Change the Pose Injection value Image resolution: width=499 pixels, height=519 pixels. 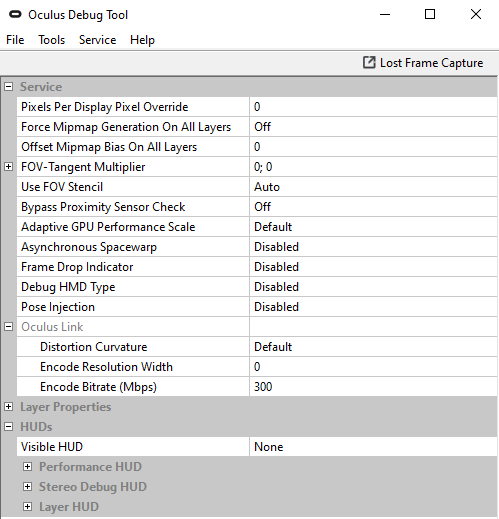click(373, 307)
